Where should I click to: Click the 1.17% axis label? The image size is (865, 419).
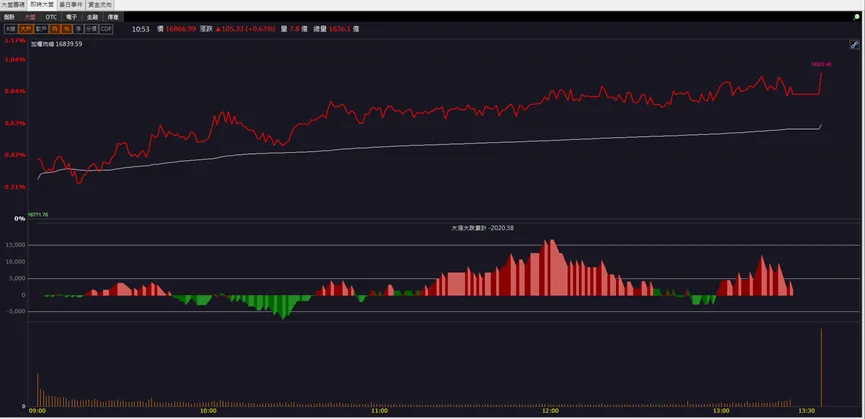pos(15,41)
